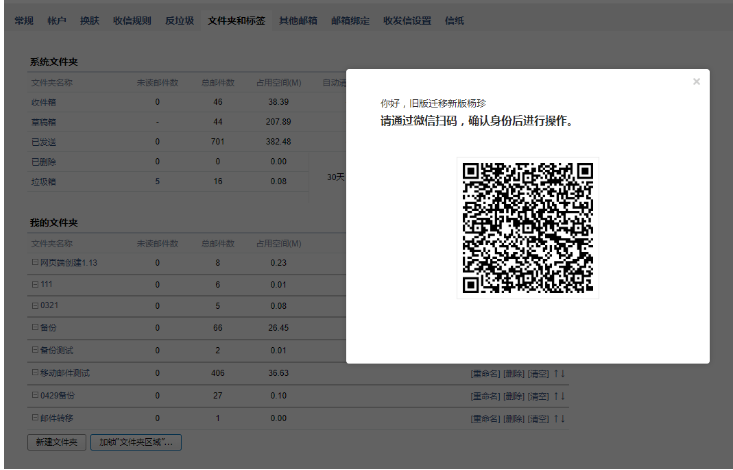
Task: Click the sort arrows in 移动邮件测试 row
Action: point(560,373)
